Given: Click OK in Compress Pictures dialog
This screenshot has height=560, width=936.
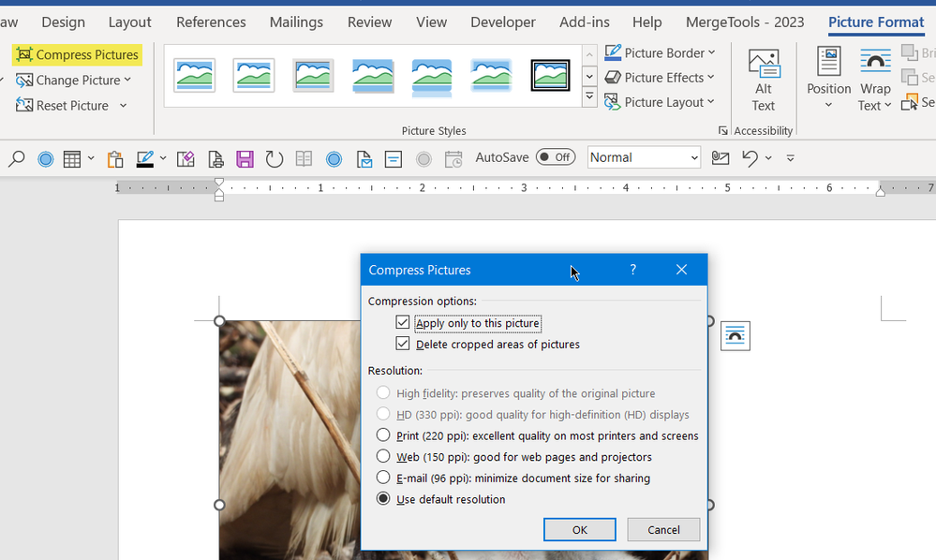Looking at the screenshot, I should [x=580, y=530].
